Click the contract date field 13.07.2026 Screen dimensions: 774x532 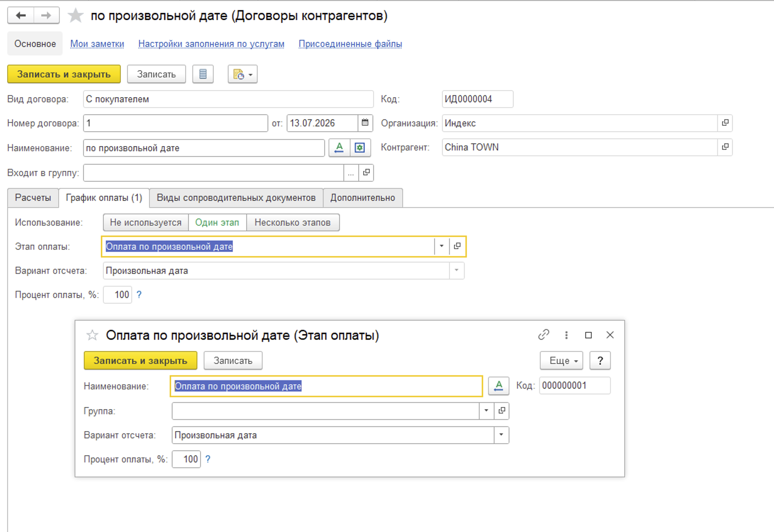(x=322, y=123)
